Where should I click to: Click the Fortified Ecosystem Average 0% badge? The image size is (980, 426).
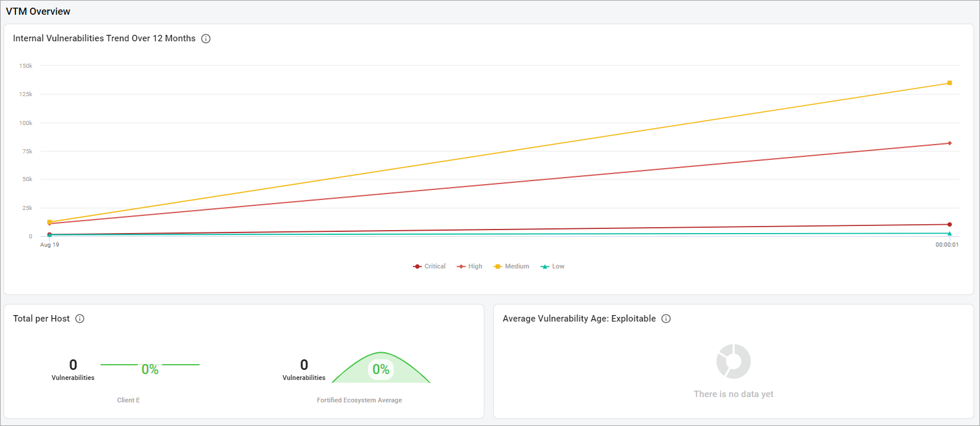click(381, 369)
